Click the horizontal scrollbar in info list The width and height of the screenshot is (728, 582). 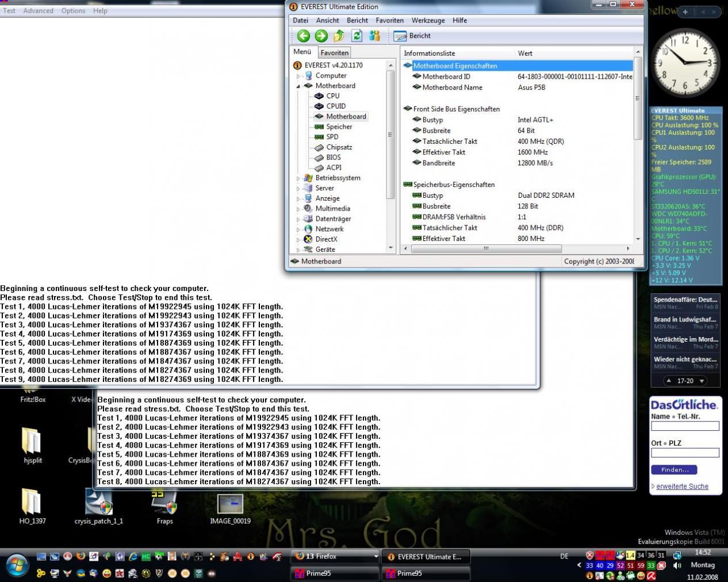[x=486, y=248]
